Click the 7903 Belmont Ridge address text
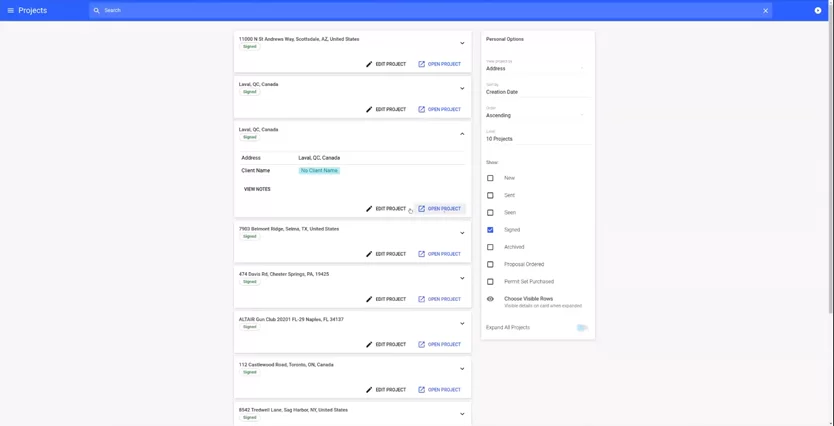Viewport: 834px width, 426px height. tap(289, 229)
